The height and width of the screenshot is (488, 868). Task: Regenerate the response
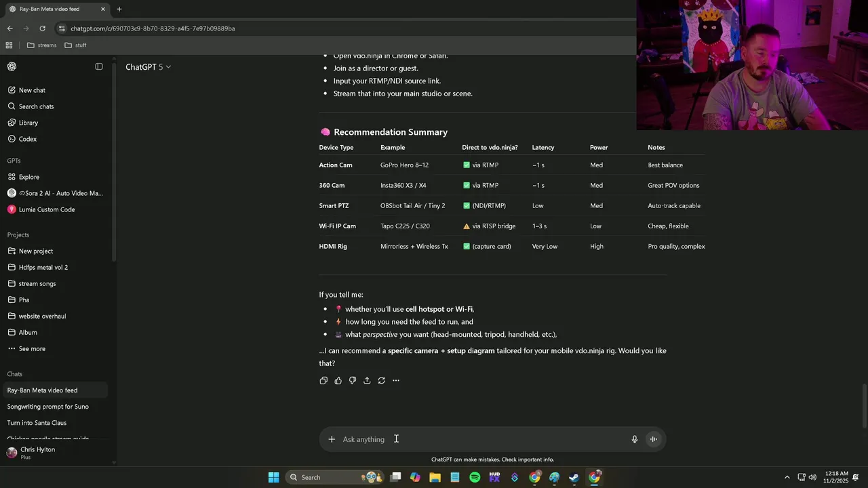click(x=381, y=380)
